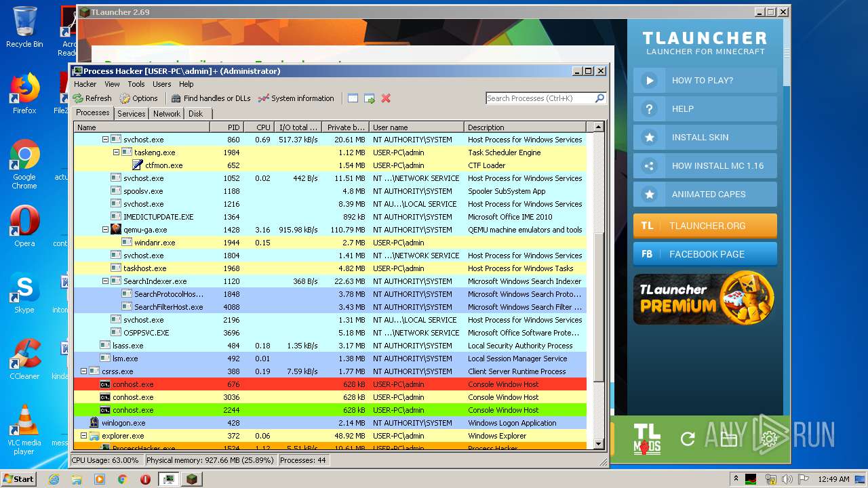Click Opera icon in the taskbar

click(x=145, y=479)
